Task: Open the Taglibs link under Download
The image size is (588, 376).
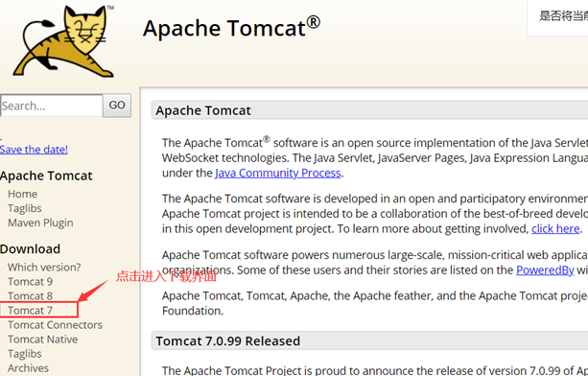Action: [x=25, y=354]
